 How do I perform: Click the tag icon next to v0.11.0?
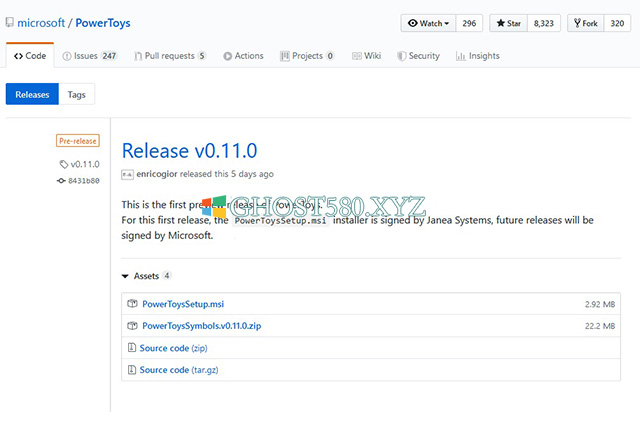(x=63, y=164)
